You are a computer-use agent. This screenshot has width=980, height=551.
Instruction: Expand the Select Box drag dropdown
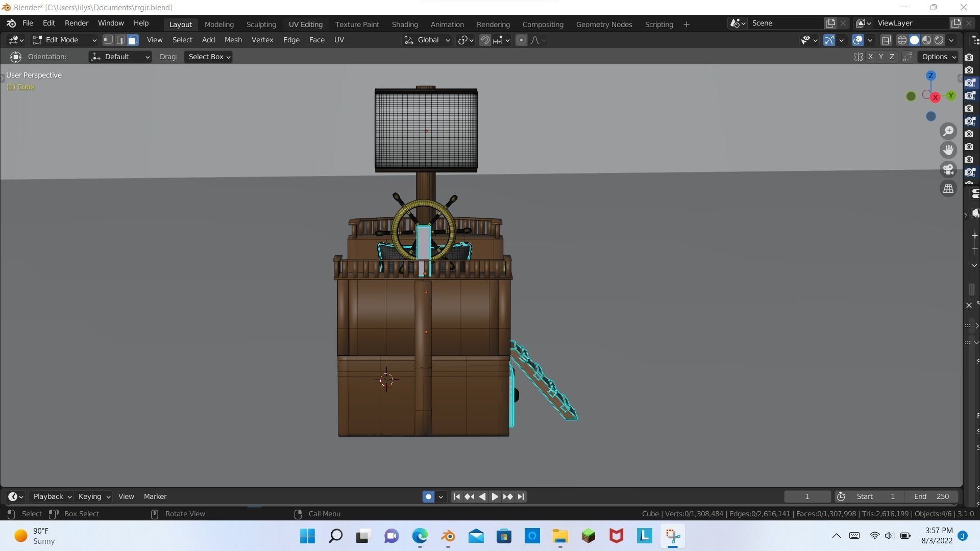209,57
